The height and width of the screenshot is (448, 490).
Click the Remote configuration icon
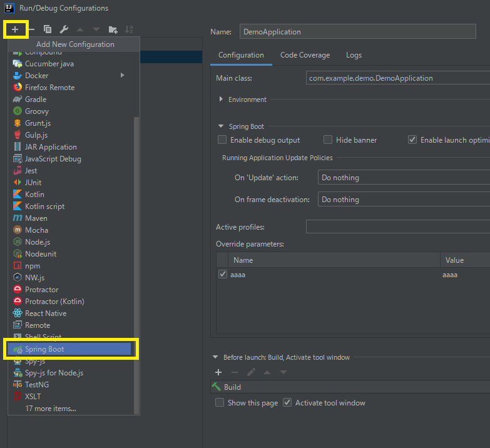pos(18,325)
